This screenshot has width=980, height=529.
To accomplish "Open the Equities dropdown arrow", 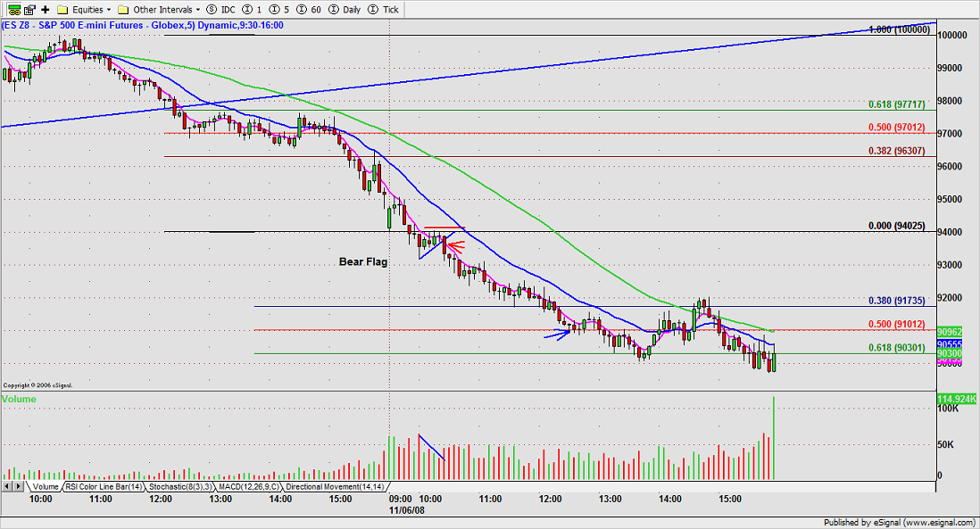I will [x=109, y=10].
